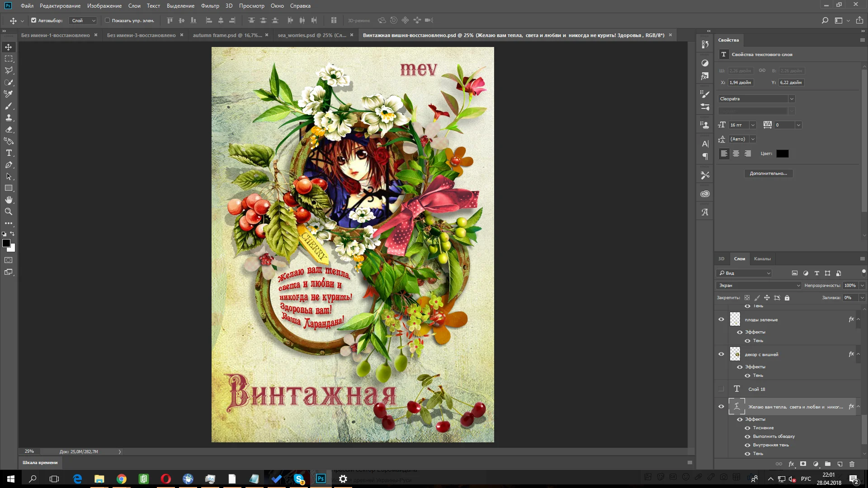Image resolution: width=868 pixels, height=488 pixels.
Task: Center align text in Properties panel
Action: coord(736,154)
